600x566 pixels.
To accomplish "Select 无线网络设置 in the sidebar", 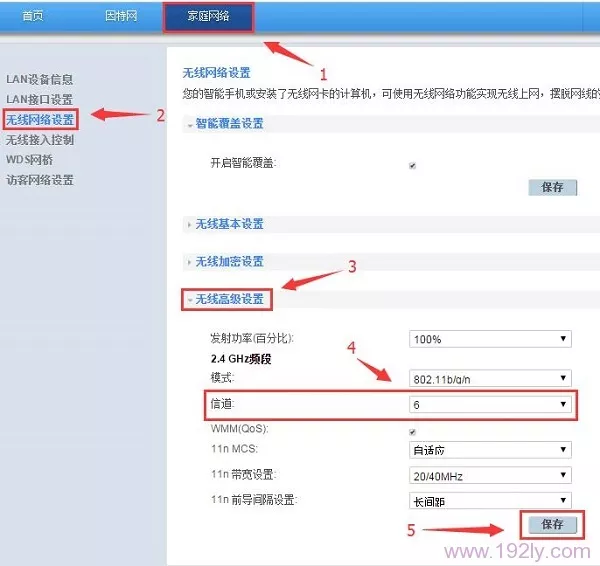I will click(40, 119).
